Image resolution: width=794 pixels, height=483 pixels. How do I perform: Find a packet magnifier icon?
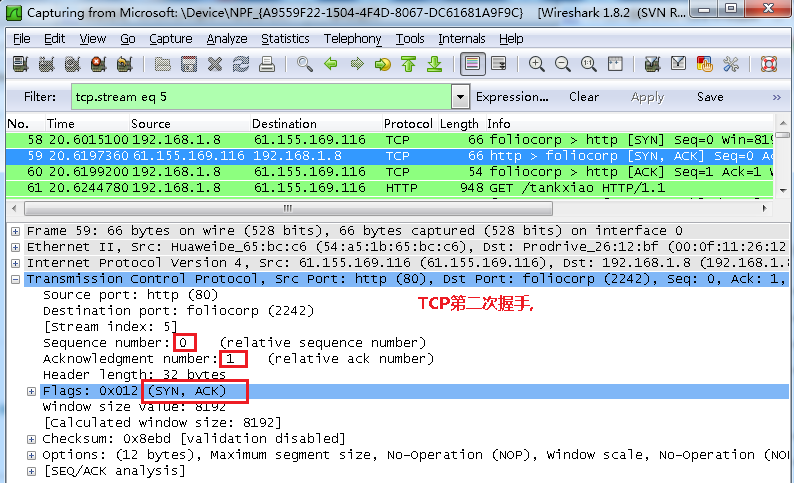[304, 64]
